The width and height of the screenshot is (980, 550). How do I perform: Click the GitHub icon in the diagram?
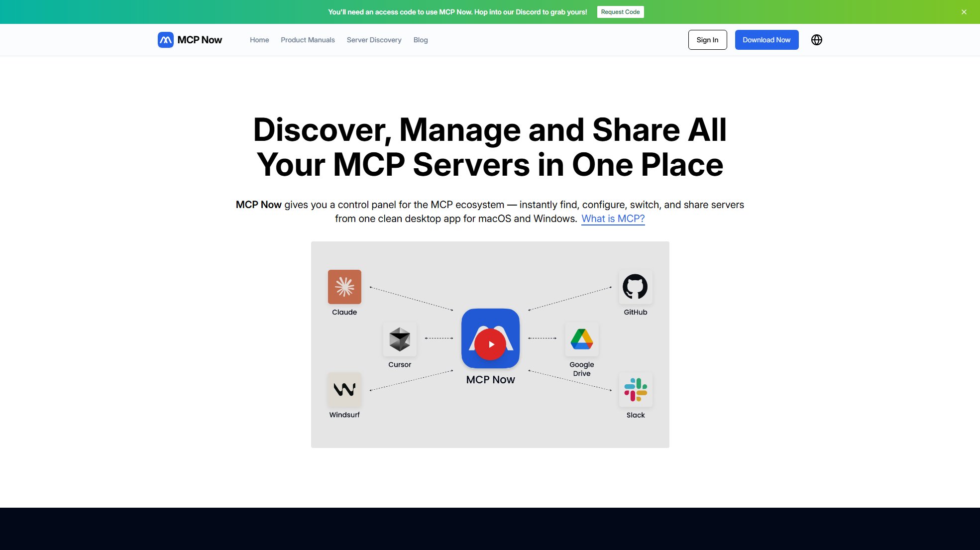point(635,287)
